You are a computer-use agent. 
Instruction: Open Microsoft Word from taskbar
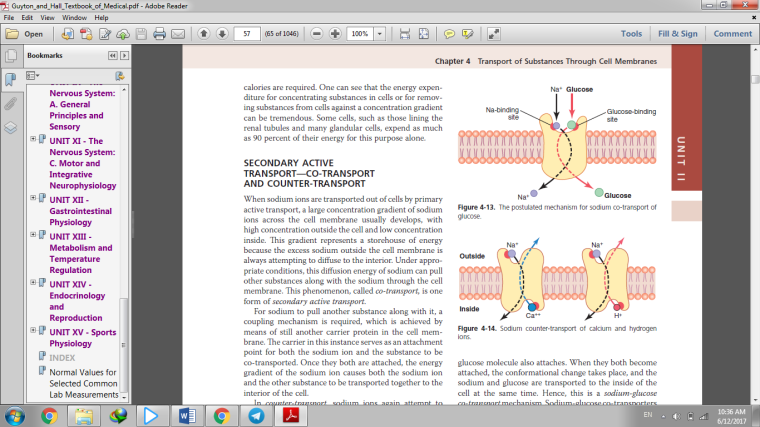pyautogui.click(x=187, y=416)
